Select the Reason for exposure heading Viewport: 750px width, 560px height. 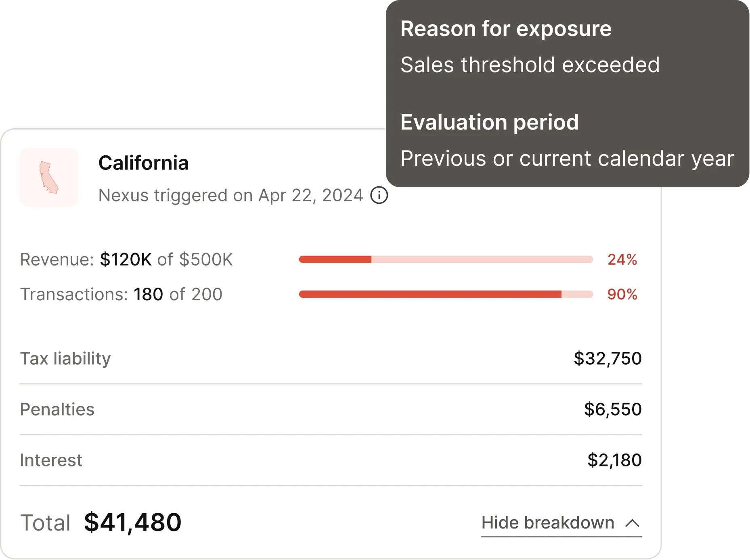point(506,28)
